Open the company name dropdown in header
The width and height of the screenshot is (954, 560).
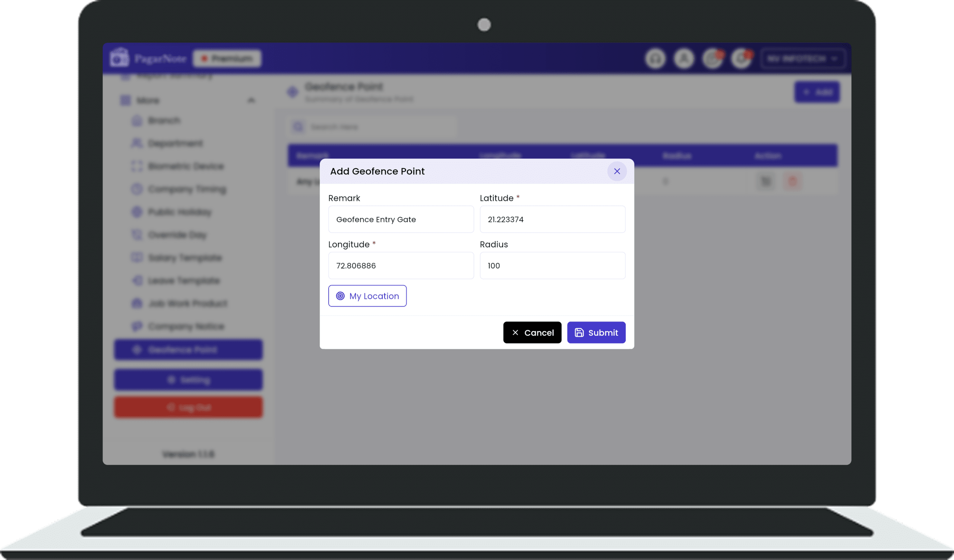coord(803,58)
